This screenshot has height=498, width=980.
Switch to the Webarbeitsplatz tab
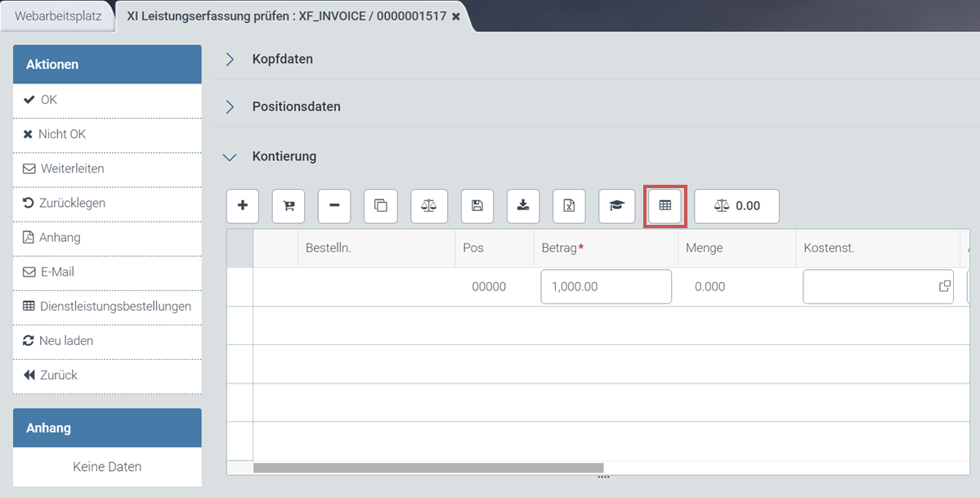pyautogui.click(x=57, y=14)
